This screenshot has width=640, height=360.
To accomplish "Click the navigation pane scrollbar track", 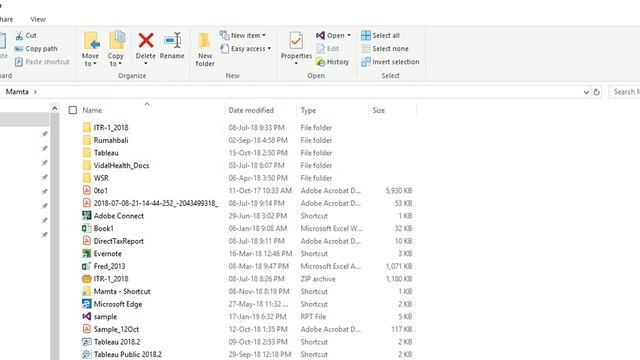I will click(55, 237).
